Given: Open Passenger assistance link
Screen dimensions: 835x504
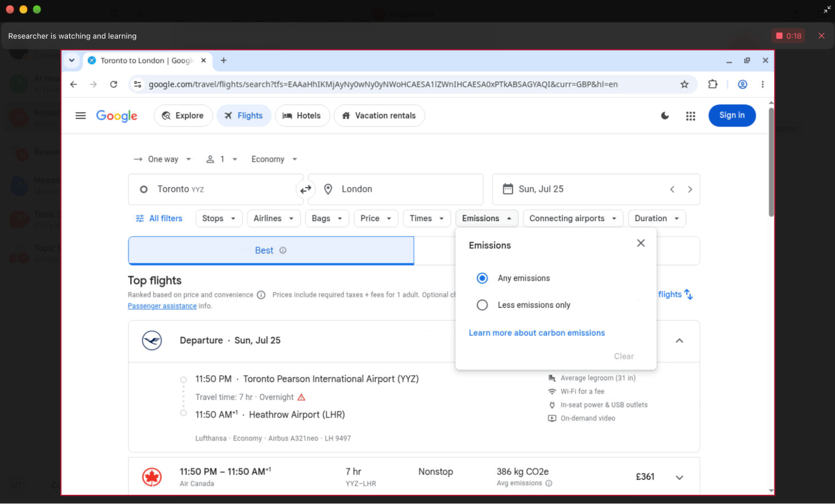Looking at the screenshot, I should tap(162, 306).
